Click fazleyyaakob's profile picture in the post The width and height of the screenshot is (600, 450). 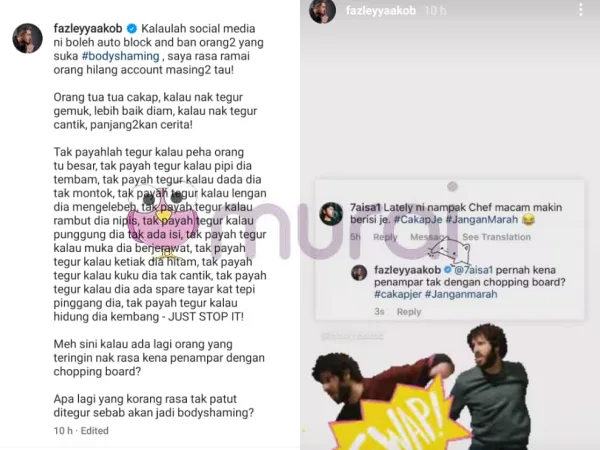click(x=28, y=38)
